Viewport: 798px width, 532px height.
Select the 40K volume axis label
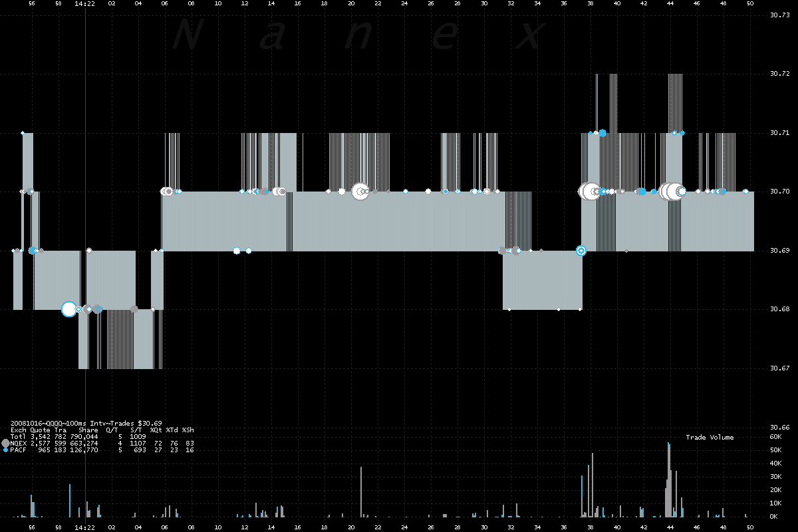pos(775,464)
